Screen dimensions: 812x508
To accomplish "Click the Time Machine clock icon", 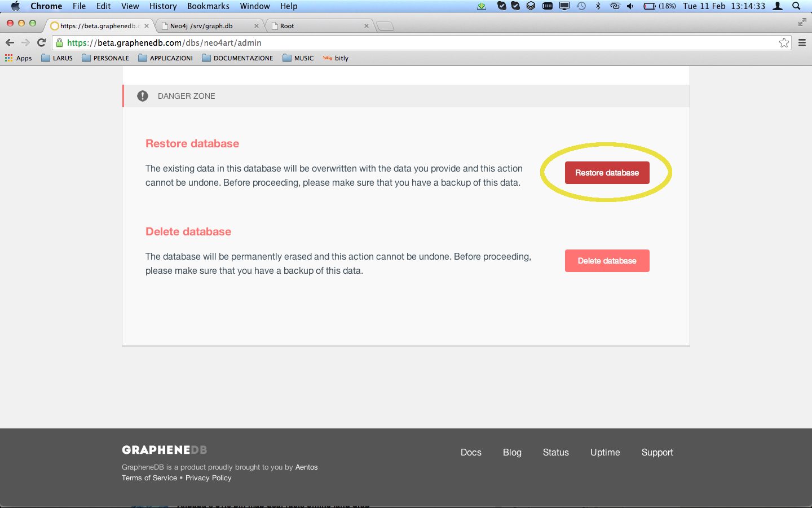I will click(581, 6).
